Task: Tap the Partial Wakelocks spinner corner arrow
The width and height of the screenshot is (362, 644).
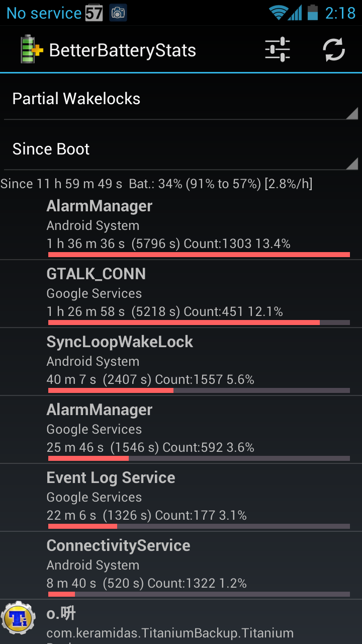Action: (x=352, y=113)
